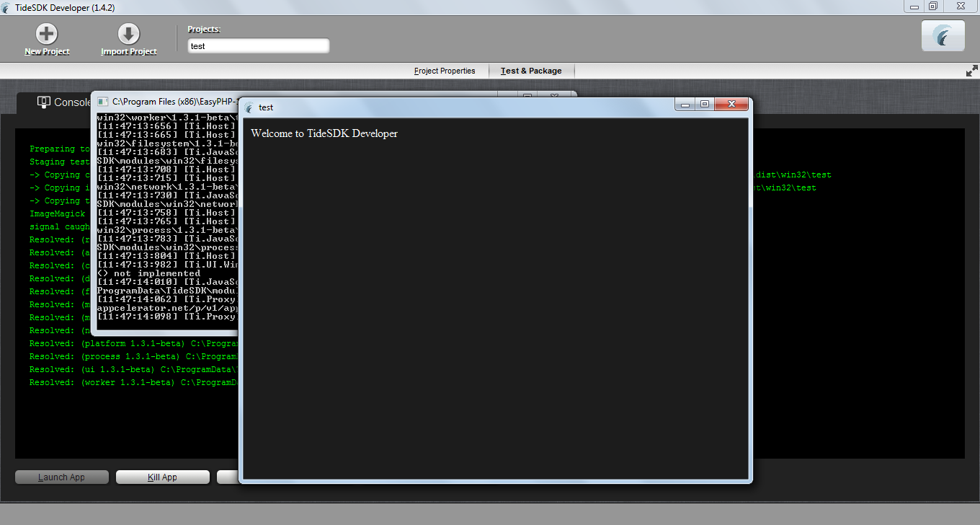Switch to the Project Properties tab
The width and height of the screenshot is (980, 525).
click(445, 71)
